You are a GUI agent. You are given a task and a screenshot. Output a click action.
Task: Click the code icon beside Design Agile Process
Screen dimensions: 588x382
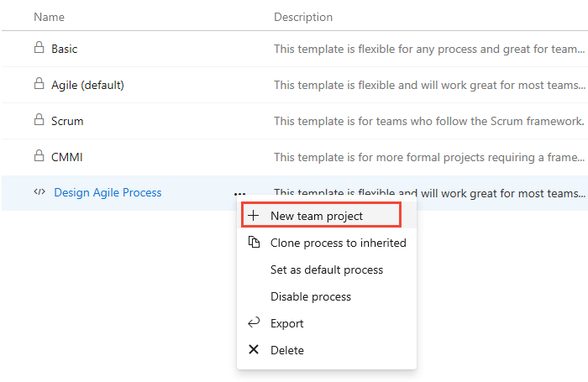coord(39,192)
